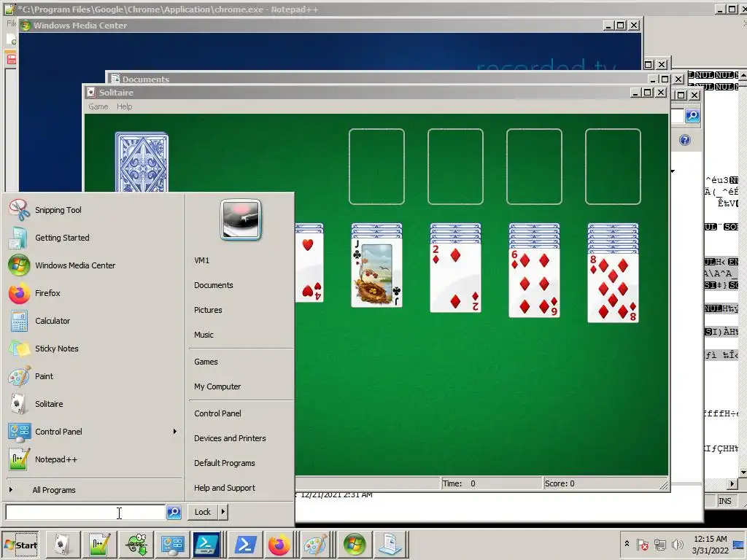Click the search magnifier behind Solitaire window

pyautogui.click(x=692, y=115)
